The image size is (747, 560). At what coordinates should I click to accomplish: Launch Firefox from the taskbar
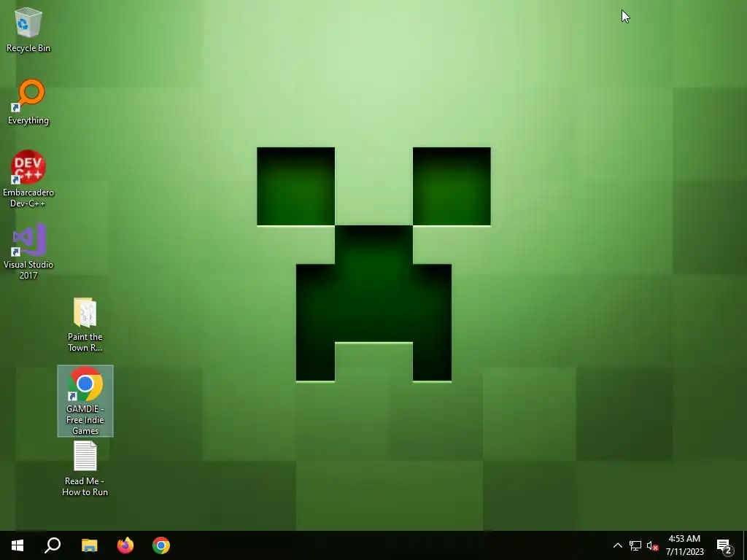125,545
